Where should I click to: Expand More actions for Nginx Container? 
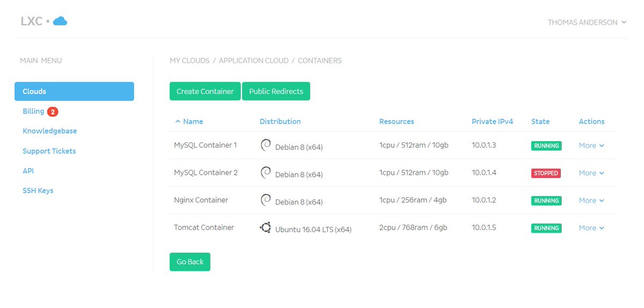[591, 200]
